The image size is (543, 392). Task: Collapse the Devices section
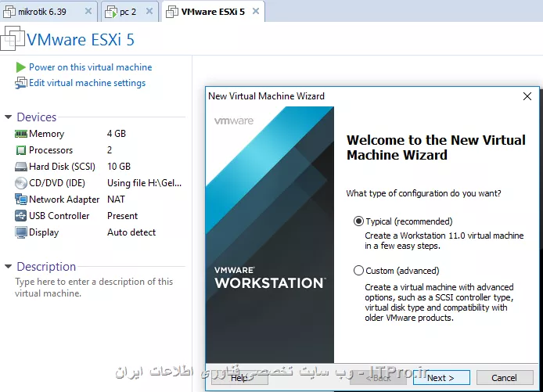coord(9,117)
